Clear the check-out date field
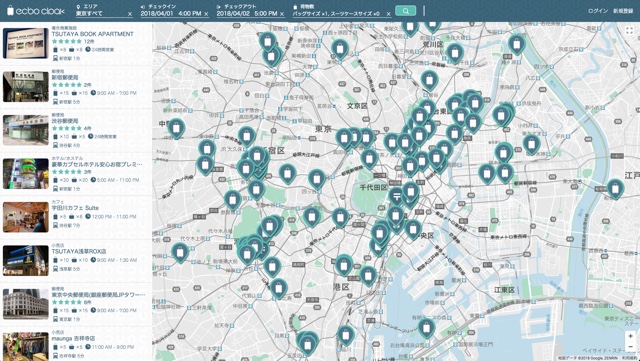The image size is (640, 361). click(282, 14)
